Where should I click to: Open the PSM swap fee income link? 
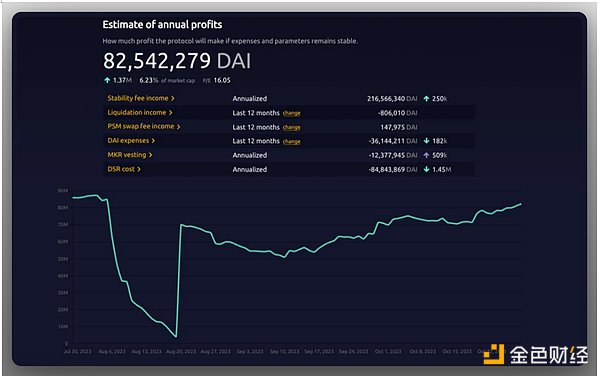tap(143, 126)
